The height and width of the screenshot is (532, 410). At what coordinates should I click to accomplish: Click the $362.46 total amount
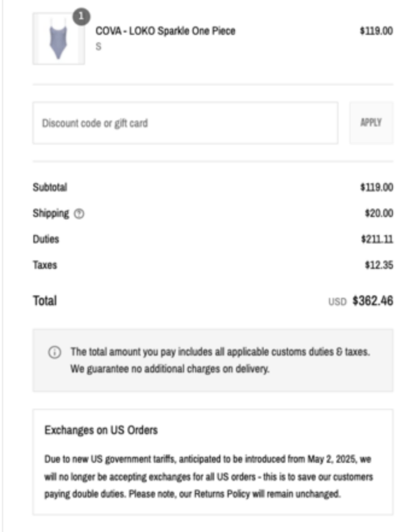373,301
